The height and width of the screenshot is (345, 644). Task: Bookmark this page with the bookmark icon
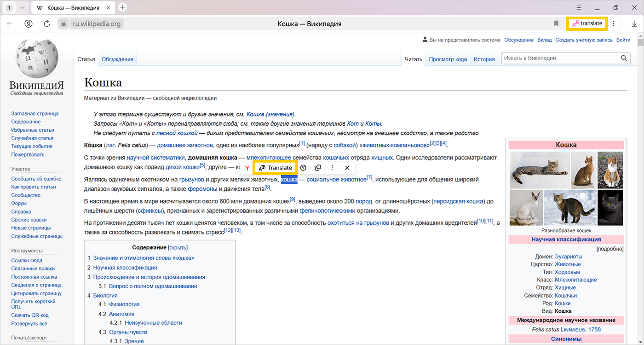pyautogui.click(x=556, y=24)
